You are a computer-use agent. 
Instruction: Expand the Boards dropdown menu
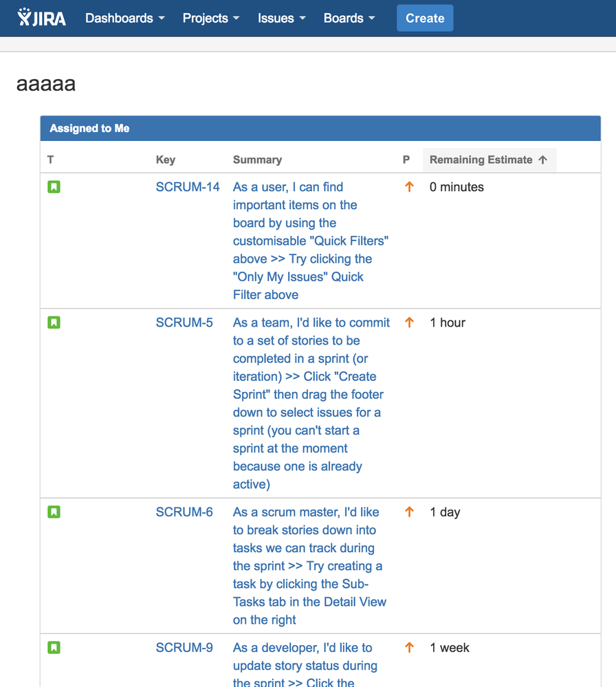[x=349, y=18]
